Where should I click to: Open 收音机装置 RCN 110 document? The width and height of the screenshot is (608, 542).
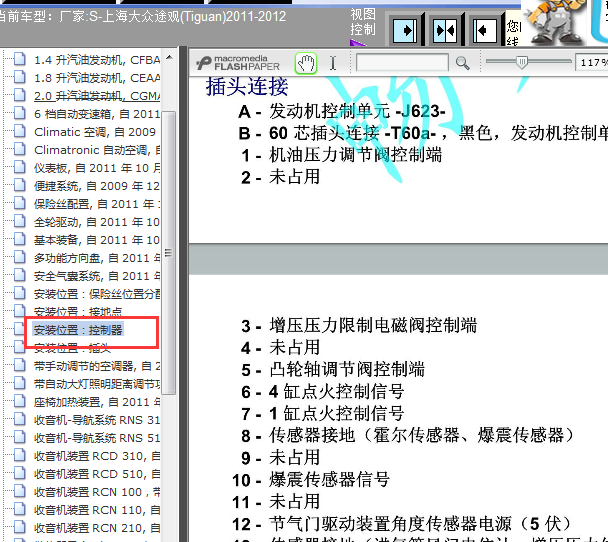coord(97,510)
